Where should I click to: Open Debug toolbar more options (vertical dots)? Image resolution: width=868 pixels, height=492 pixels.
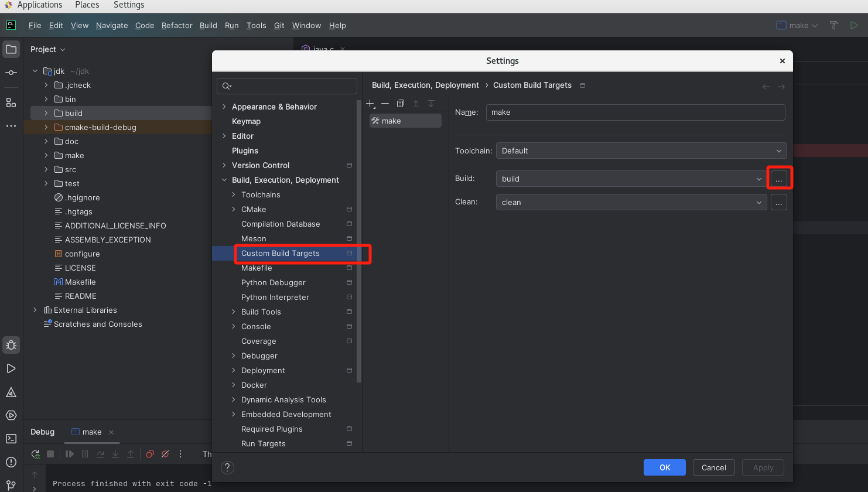point(180,454)
